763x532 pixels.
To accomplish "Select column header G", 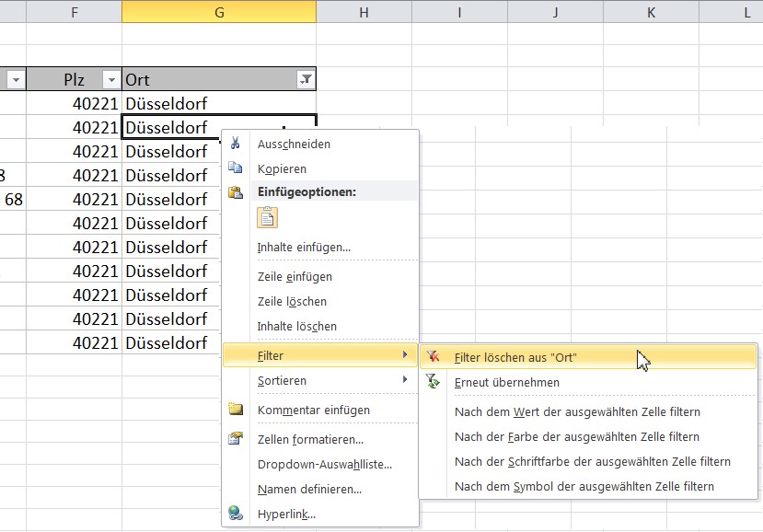I will [x=219, y=12].
